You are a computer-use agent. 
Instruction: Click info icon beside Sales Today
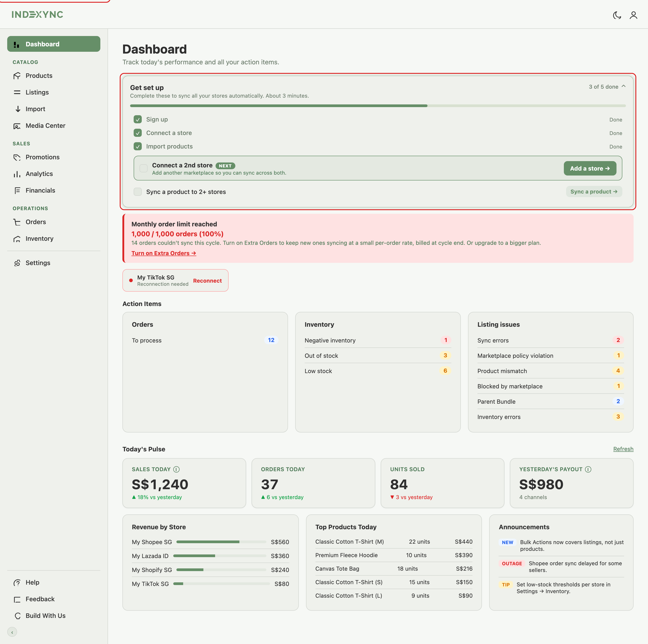pos(176,469)
